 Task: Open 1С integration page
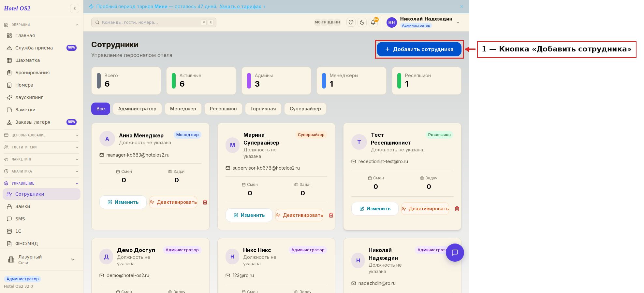[41, 231]
